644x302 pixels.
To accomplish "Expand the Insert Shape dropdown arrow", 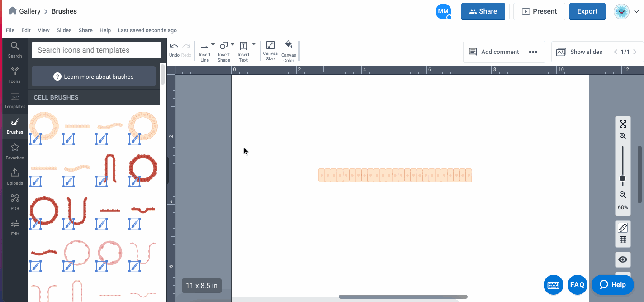I will pyautogui.click(x=232, y=44).
